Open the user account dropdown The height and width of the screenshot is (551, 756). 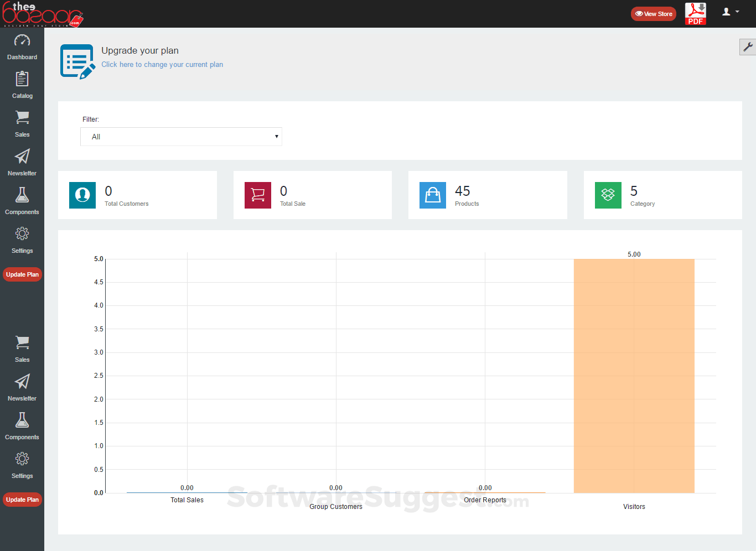731,12
